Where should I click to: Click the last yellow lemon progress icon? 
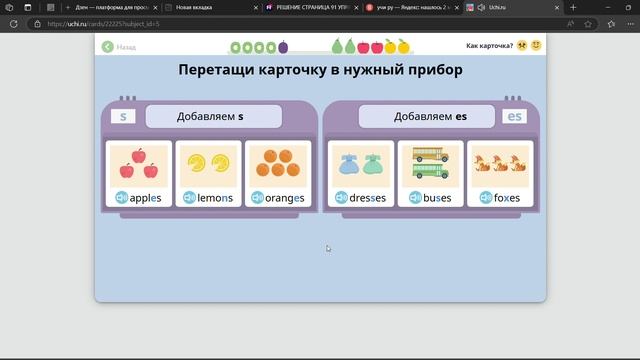(x=403, y=47)
